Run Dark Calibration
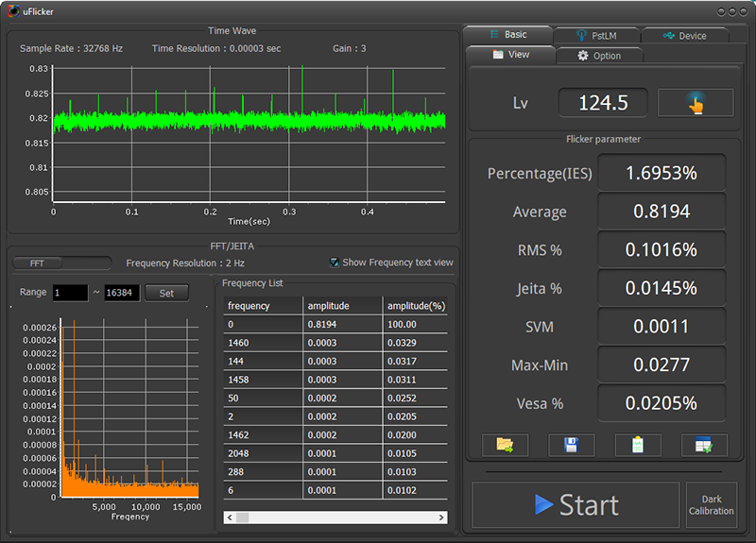Viewport: 756px width, 543px height. click(x=711, y=504)
